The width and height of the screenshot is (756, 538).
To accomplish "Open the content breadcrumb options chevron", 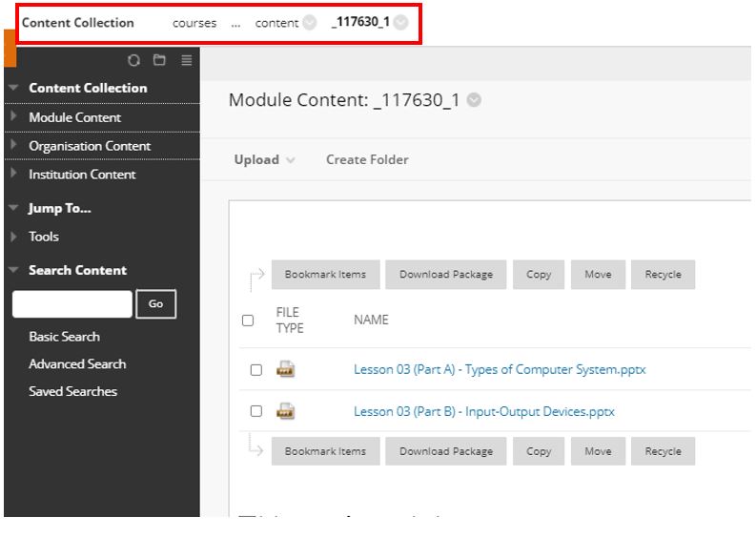I will [310, 22].
